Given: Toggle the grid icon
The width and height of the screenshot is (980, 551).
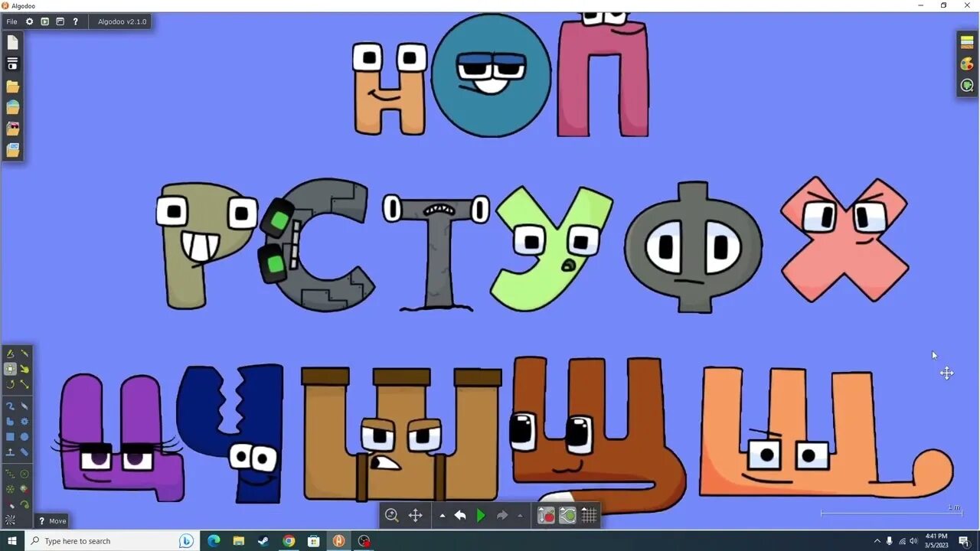Looking at the screenshot, I should (x=589, y=515).
